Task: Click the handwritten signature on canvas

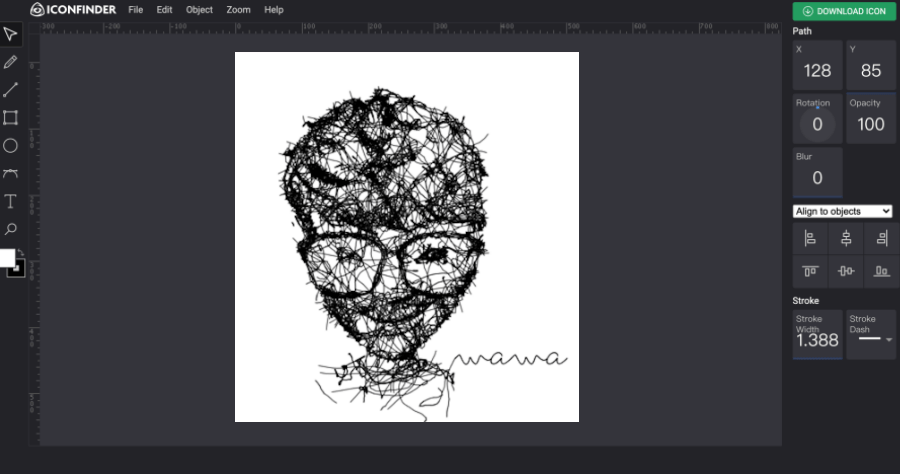Action: pyautogui.click(x=509, y=359)
